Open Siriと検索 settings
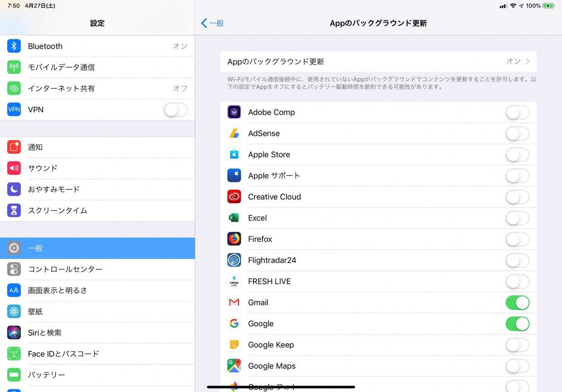 coord(97,333)
